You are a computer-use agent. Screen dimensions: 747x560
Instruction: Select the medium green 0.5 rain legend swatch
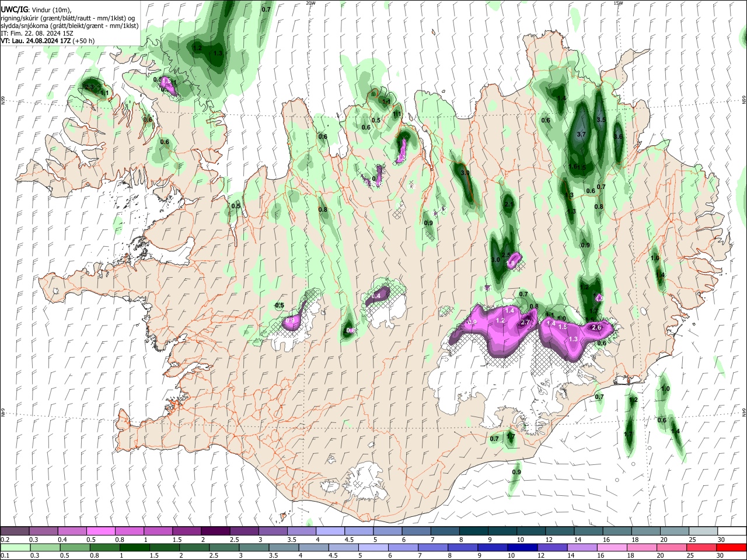pyautogui.click(x=74, y=547)
